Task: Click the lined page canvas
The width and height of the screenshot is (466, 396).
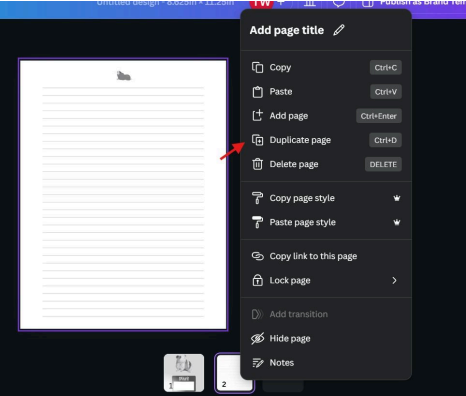Action: pyautogui.click(x=123, y=195)
